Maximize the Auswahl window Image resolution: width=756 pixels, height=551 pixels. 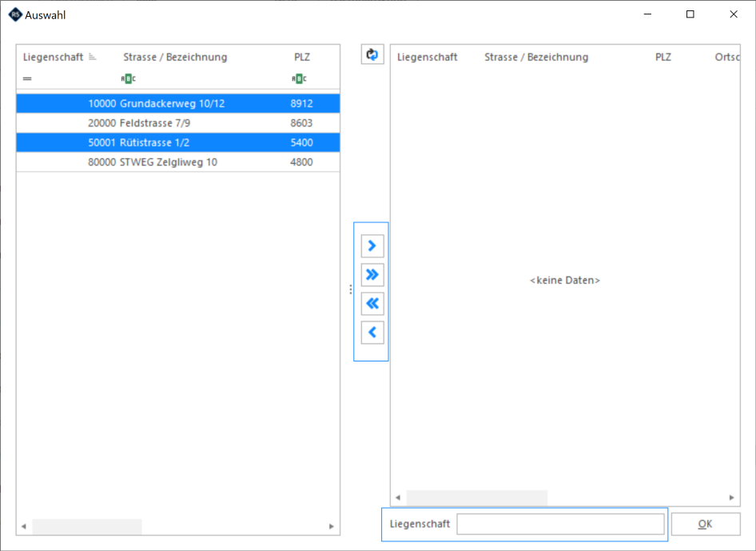click(x=690, y=14)
